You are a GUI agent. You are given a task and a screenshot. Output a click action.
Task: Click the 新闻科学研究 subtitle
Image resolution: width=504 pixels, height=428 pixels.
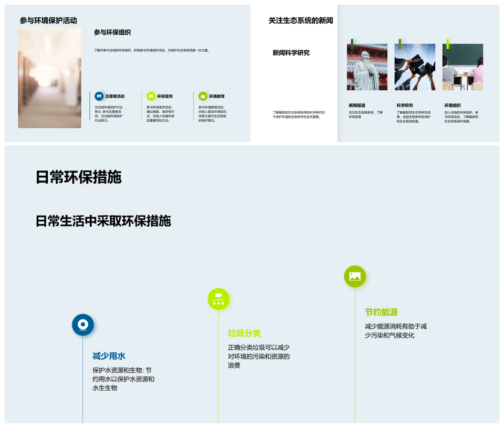(291, 52)
